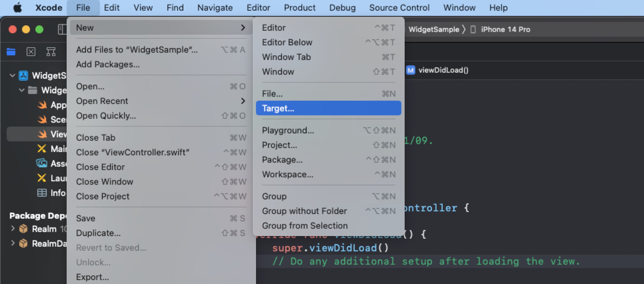Select the iPhone 14 Pro device destination
The height and width of the screenshot is (284, 644).
(505, 29)
